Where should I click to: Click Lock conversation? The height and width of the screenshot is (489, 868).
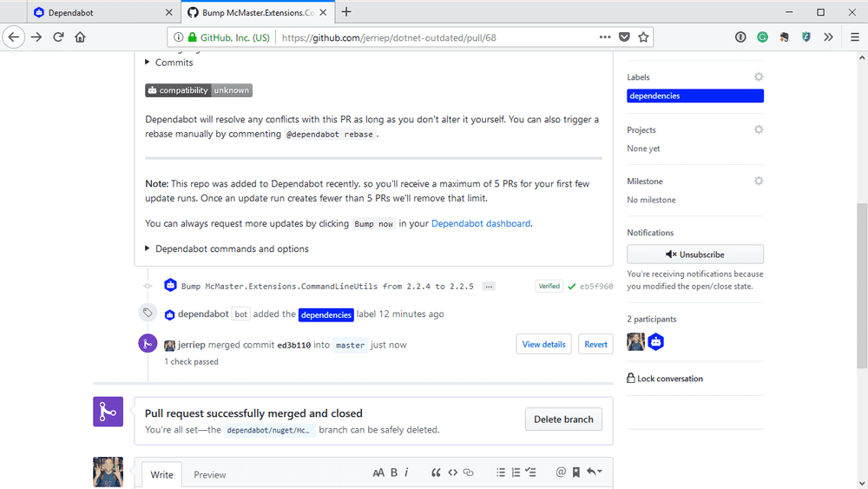tap(665, 378)
